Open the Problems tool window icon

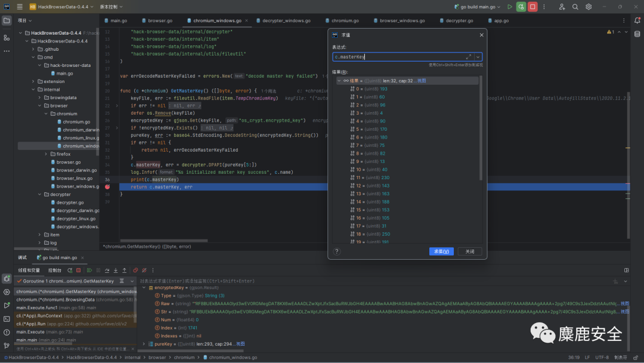pos(7,332)
